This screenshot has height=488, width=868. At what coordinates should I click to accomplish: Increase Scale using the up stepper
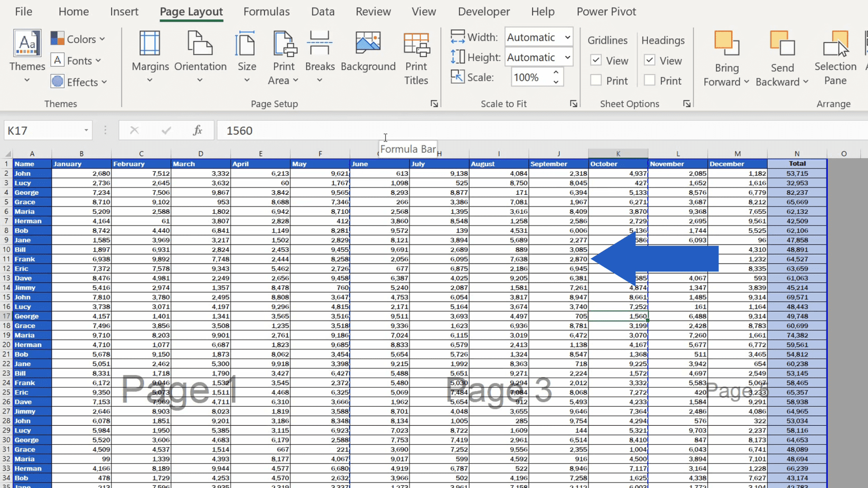pos(556,72)
